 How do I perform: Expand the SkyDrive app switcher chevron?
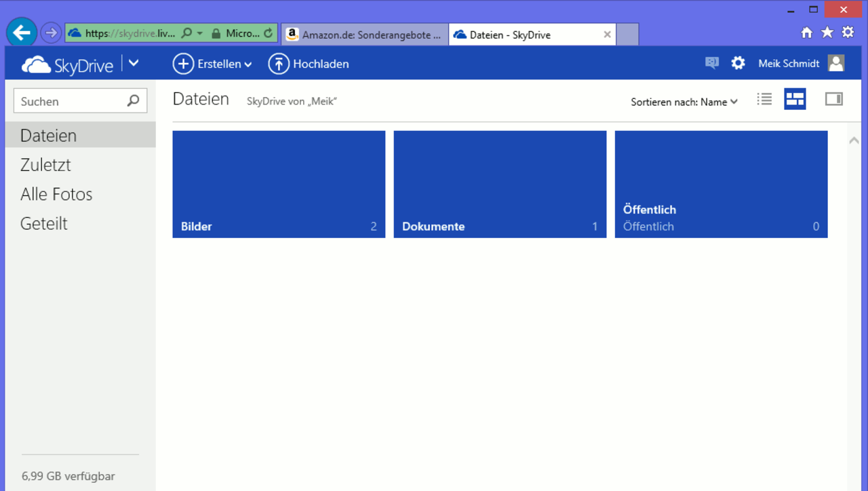pyautogui.click(x=134, y=64)
